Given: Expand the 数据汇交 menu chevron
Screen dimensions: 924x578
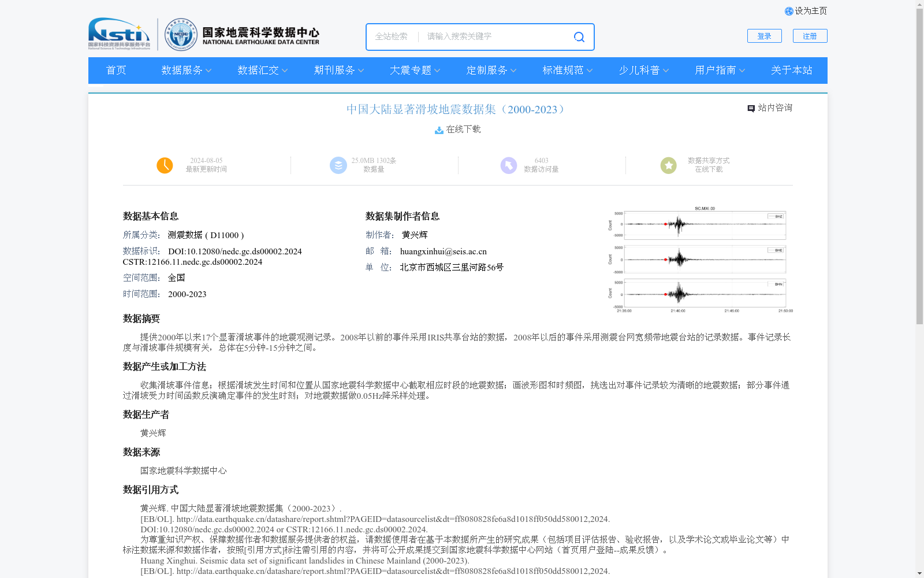Looking at the screenshot, I should (x=285, y=71).
